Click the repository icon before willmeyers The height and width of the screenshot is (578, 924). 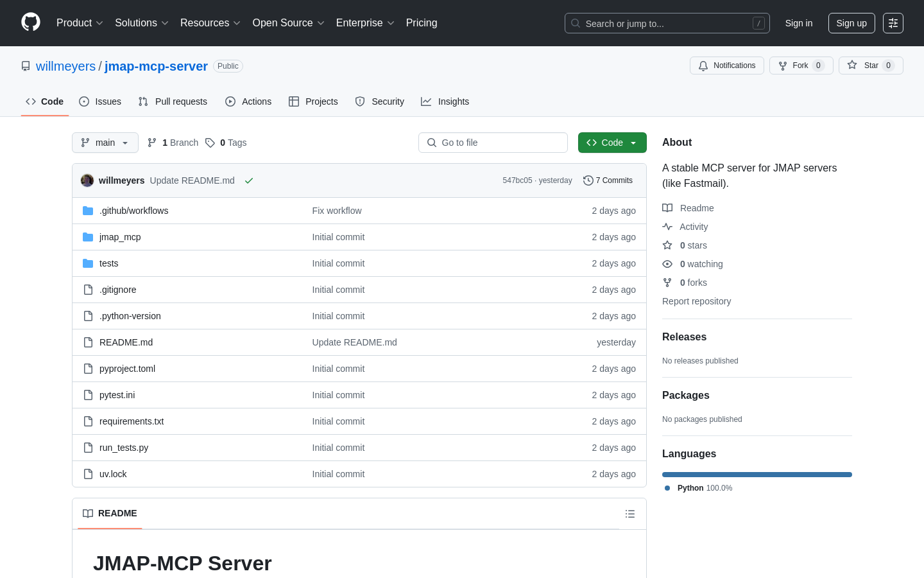tap(26, 66)
